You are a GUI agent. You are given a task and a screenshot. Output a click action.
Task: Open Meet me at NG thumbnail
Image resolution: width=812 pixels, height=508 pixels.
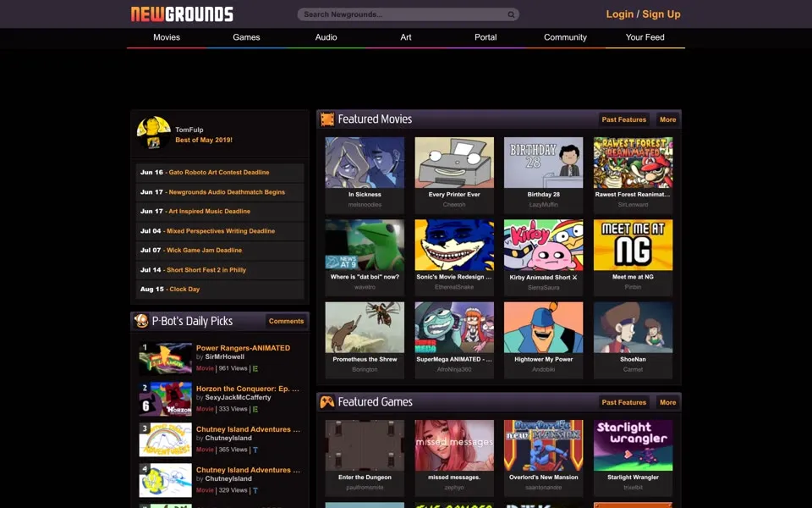point(633,245)
